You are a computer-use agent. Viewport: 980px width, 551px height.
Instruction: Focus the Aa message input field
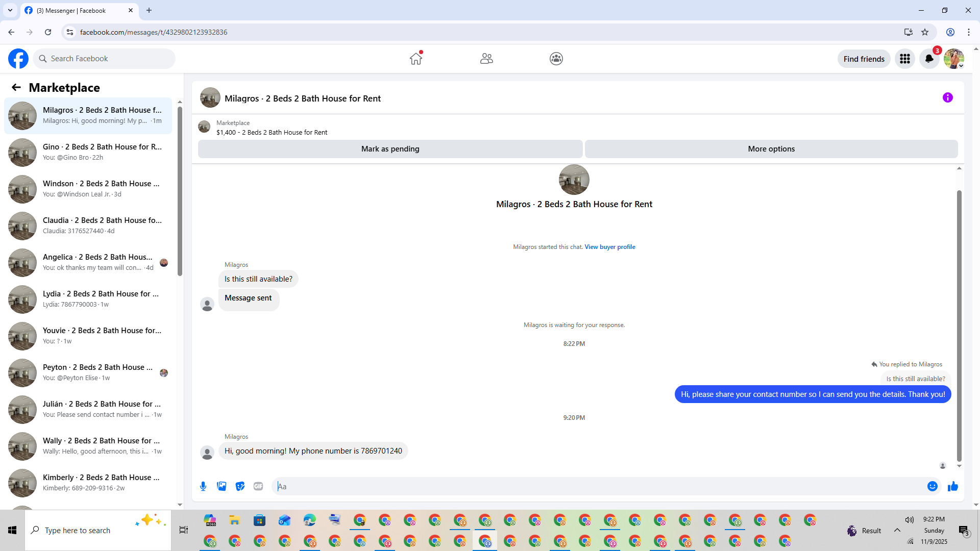(600, 486)
